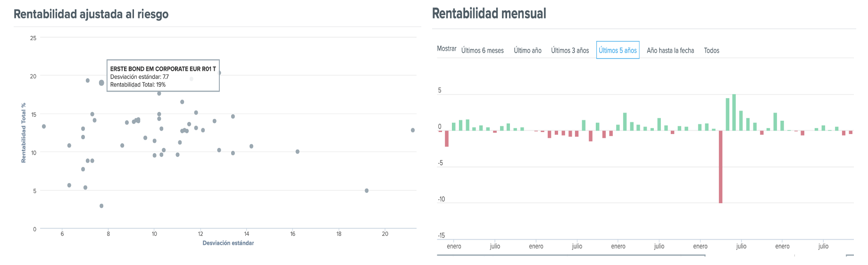Select the 'Todos' period option
Viewport: 868px width, 265px height.
(x=711, y=50)
